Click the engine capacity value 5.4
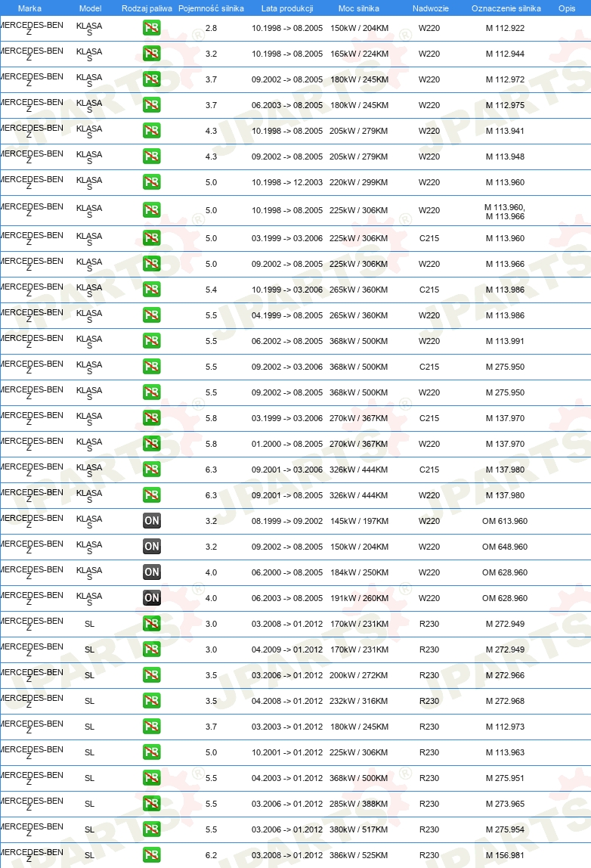Screen dimensions: 591x868 212,290
